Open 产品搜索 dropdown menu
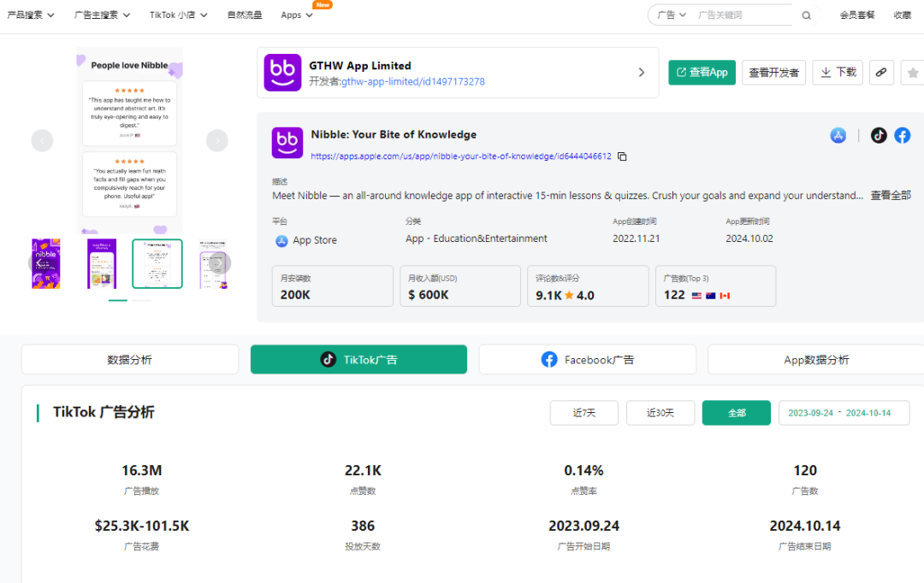This screenshot has width=924, height=583. point(31,15)
